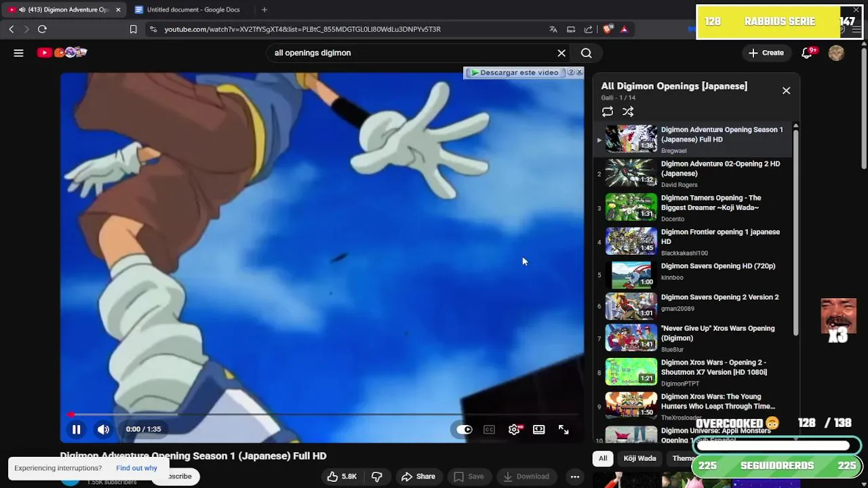The height and width of the screenshot is (488, 868).
Task: Click the Find out why link
Action: 136,468
